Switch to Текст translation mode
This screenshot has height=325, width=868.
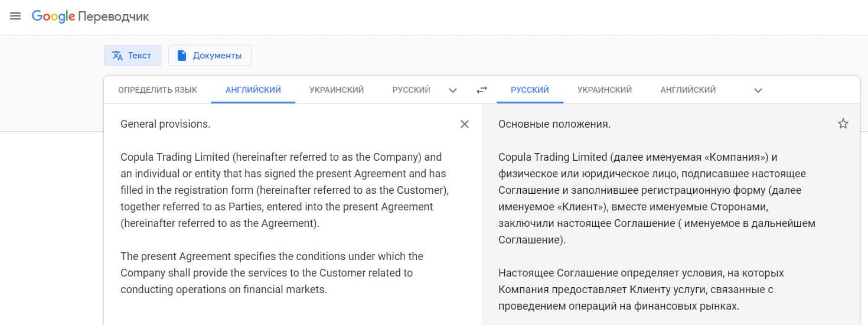click(x=132, y=56)
